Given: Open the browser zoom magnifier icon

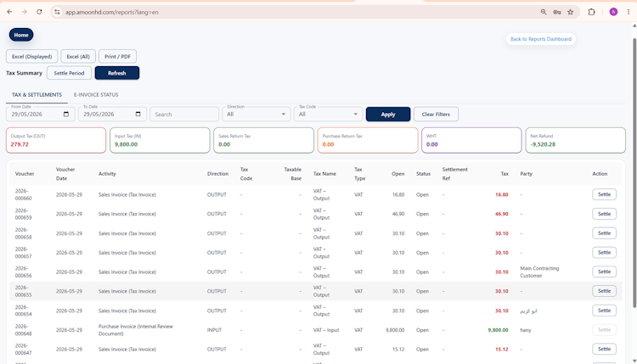Looking at the screenshot, I should [544, 12].
